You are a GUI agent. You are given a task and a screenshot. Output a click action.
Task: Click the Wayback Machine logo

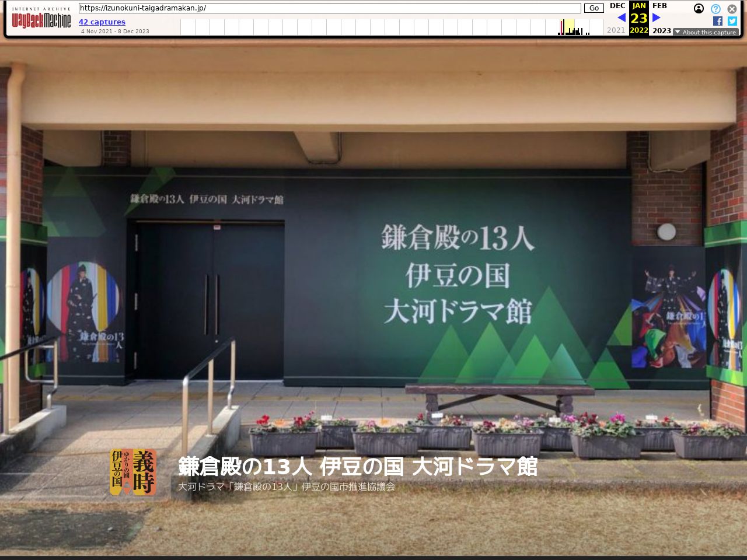pos(41,20)
